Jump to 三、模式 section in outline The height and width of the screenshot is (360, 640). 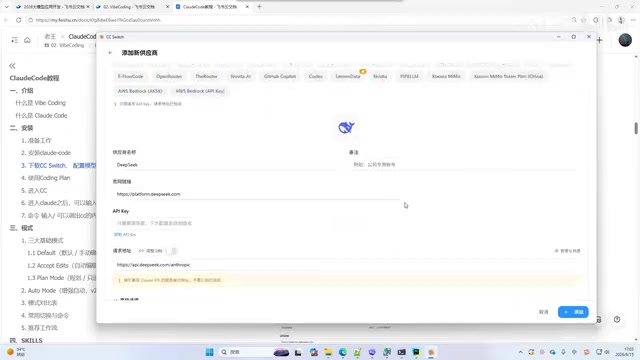(x=21, y=228)
